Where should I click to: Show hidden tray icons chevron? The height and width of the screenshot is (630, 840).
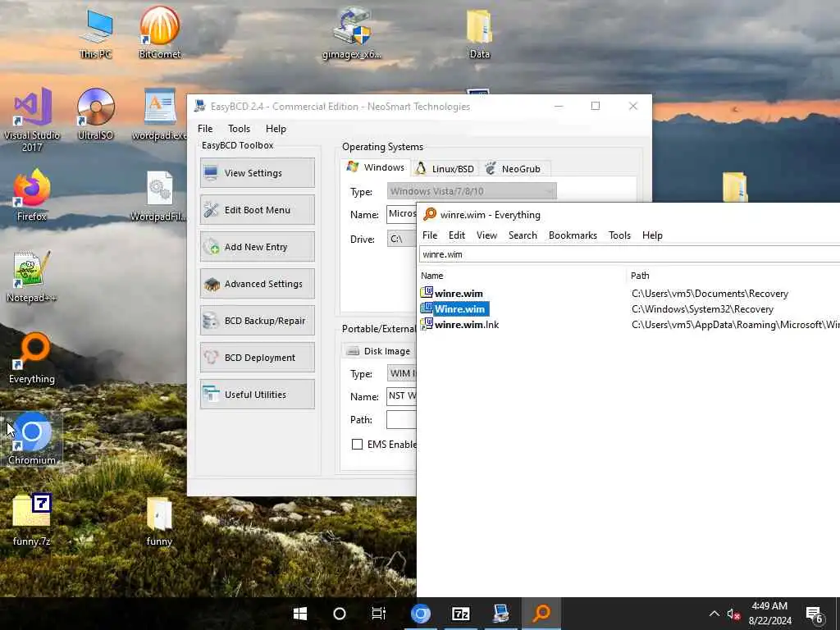(x=714, y=614)
